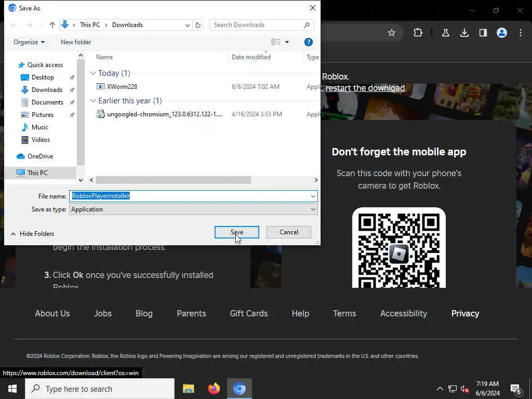Click Save to save the installer
532x399 pixels.
pos(237,232)
